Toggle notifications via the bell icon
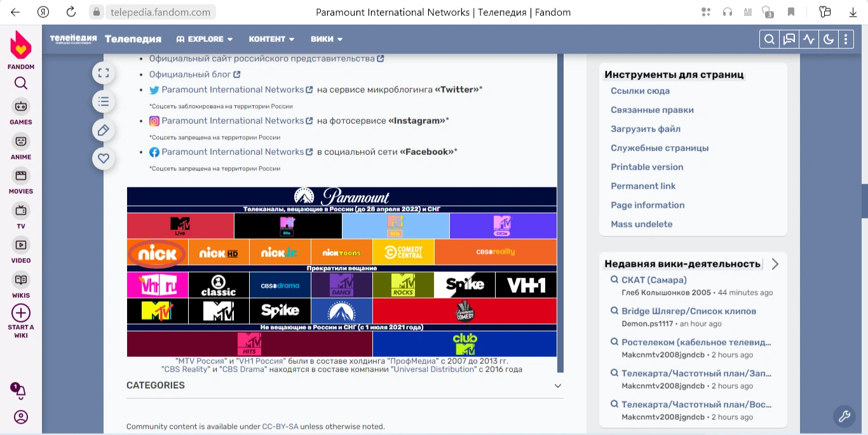868x435 pixels. point(20,391)
